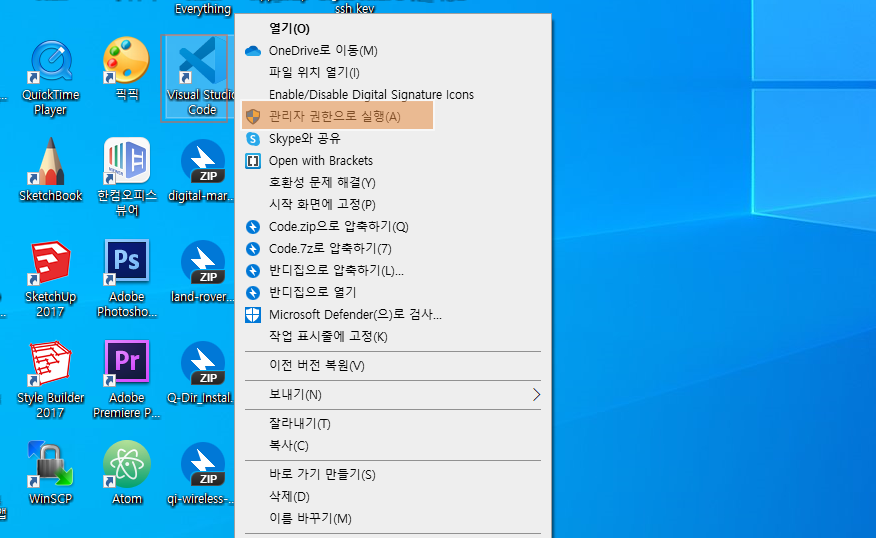
Task: Select the 한컴오피스 뷰어 desktop icon
Action: point(127,178)
